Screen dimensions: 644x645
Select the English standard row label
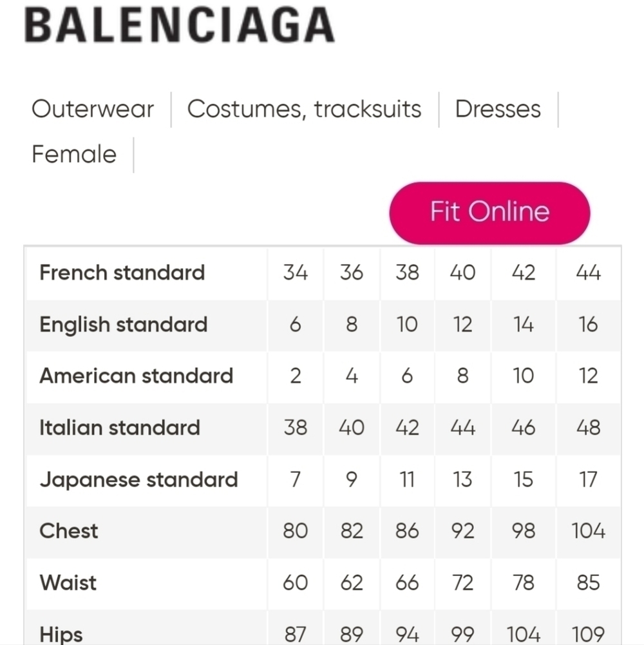(x=124, y=324)
